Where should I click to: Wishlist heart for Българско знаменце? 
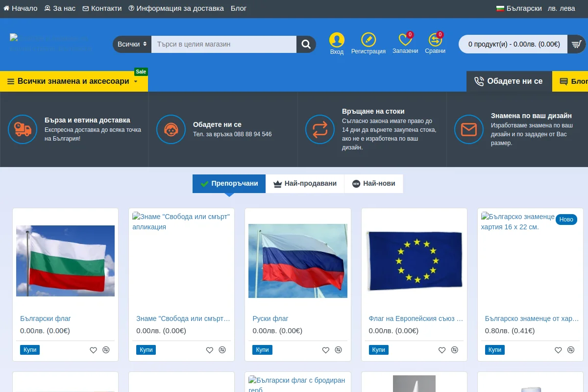pos(558,350)
